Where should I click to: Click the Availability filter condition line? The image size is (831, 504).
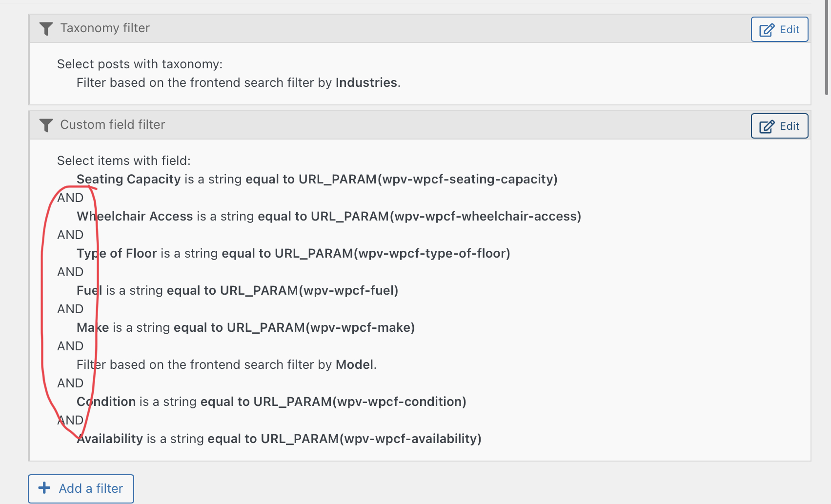pos(279,439)
